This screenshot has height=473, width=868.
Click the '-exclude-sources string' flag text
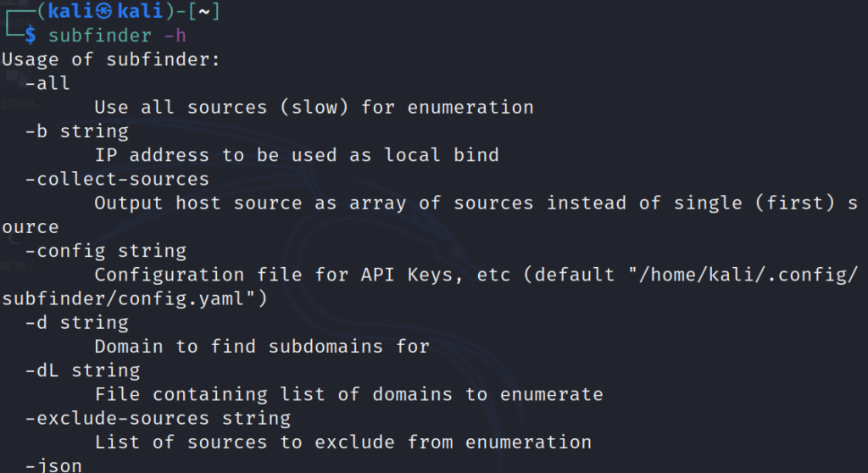158,418
